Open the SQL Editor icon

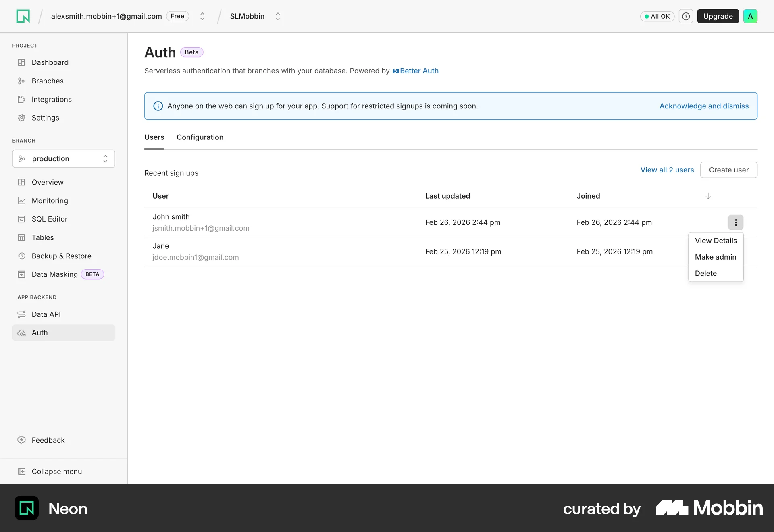click(x=21, y=219)
